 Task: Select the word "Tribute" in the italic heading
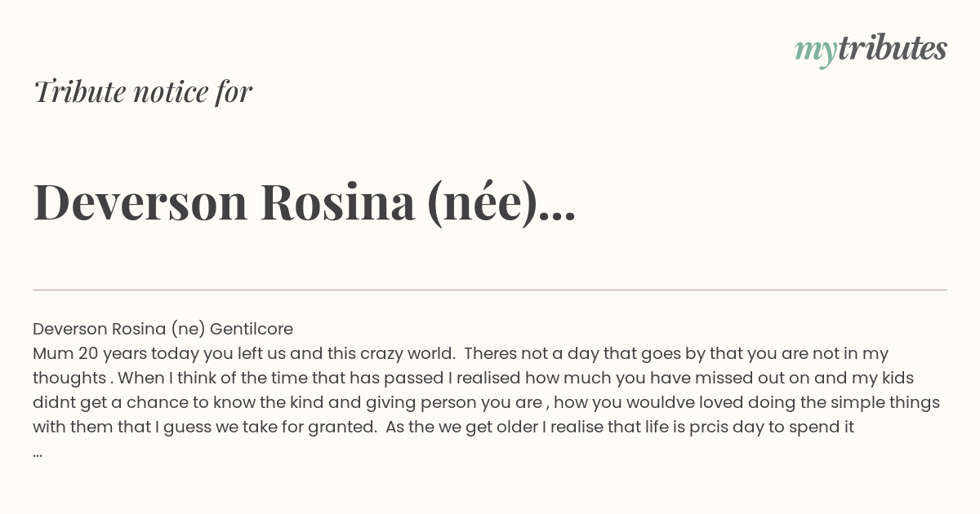point(78,91)
